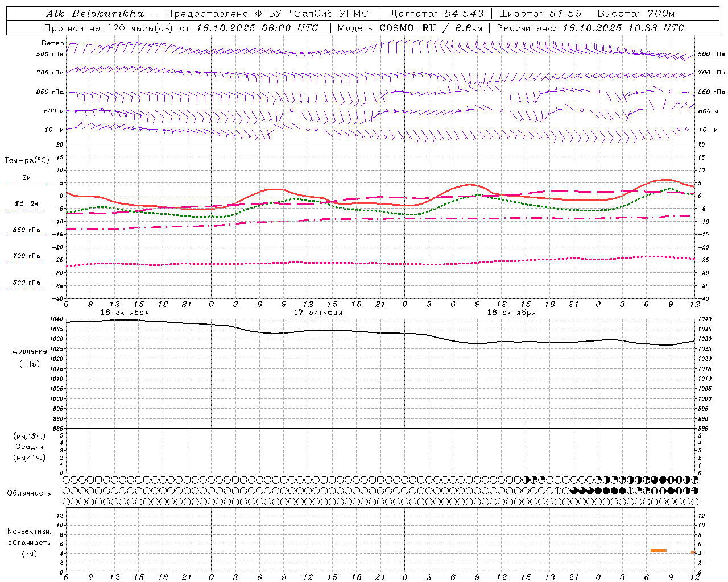Click the dotted line sample under '500 гПа' legend
Screen dimensions: 728x582
coord(25,289)
